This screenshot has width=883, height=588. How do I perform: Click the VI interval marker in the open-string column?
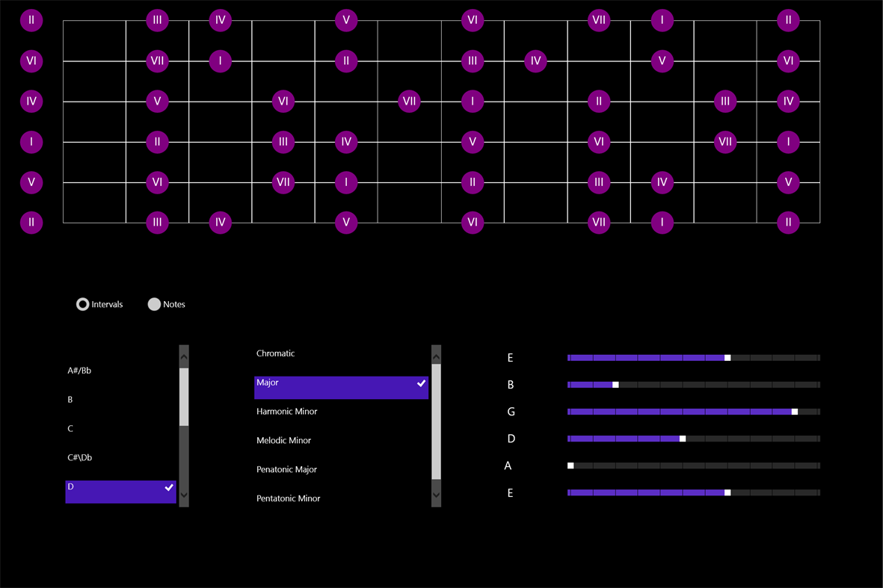(x=31, y=61)
